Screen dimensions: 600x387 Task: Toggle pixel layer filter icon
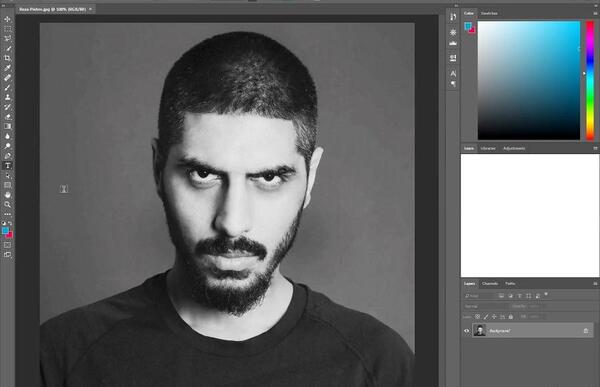pyautogui.click(x=501, y=296)
